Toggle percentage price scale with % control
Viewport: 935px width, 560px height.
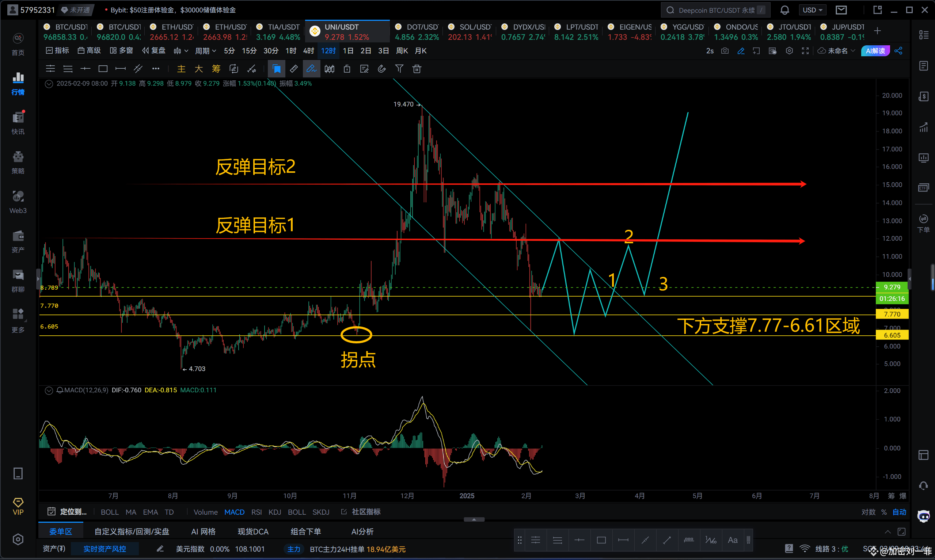pos(884,512)
